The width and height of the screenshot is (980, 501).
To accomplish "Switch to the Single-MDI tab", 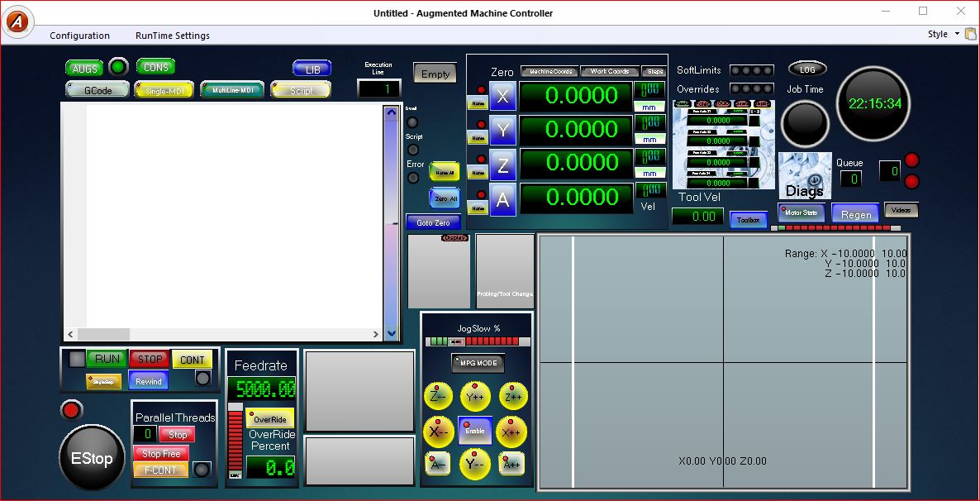I will pyautogui.click(x=164, y=90).
